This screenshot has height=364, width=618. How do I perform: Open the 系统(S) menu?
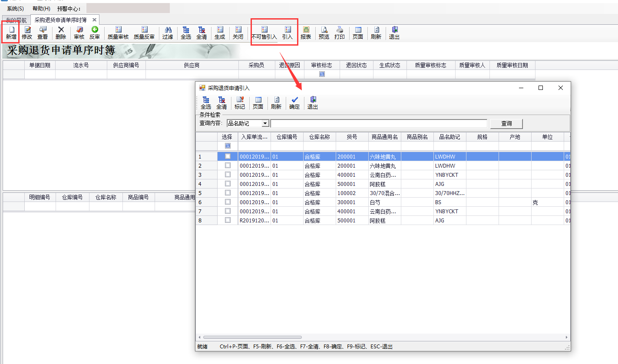pyautogui.click(x=16, y=9)
